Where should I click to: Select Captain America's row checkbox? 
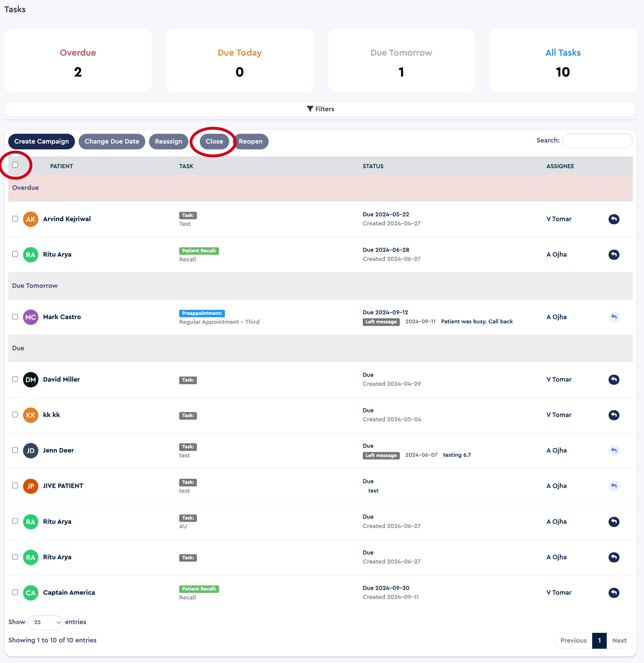click(x=15, y=592)
